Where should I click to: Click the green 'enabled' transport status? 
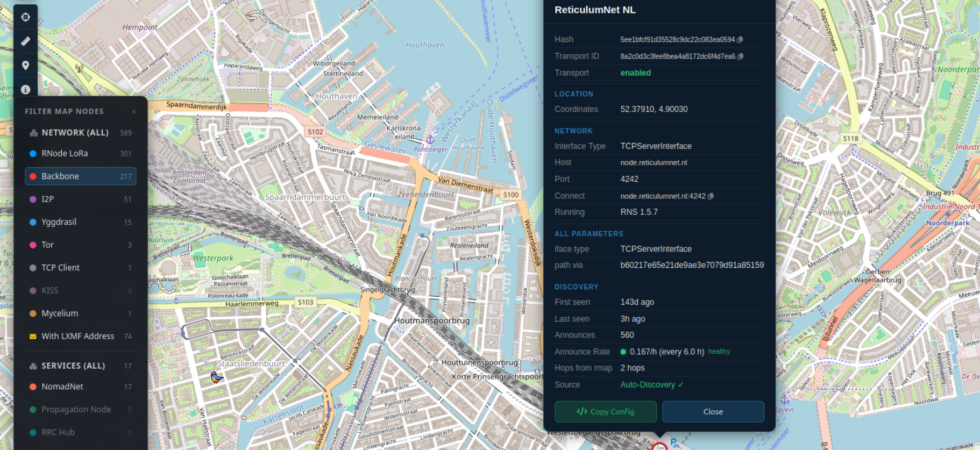pyautogui.click(x=636, y=73)
